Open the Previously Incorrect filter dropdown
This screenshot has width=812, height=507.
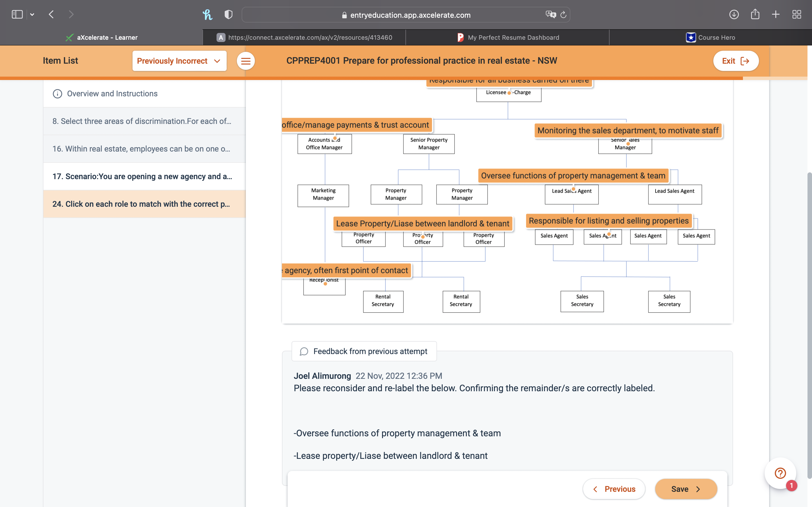click(x=180, y=61)
